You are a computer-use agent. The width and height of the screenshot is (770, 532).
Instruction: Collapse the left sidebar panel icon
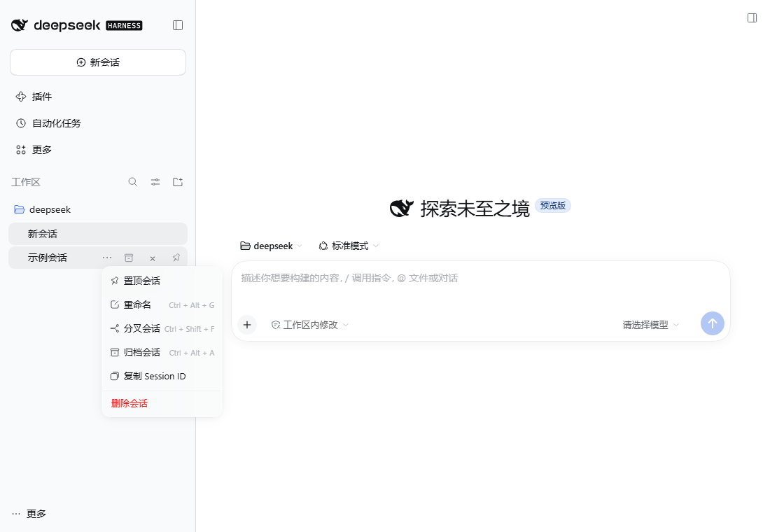tap(178, 25)
